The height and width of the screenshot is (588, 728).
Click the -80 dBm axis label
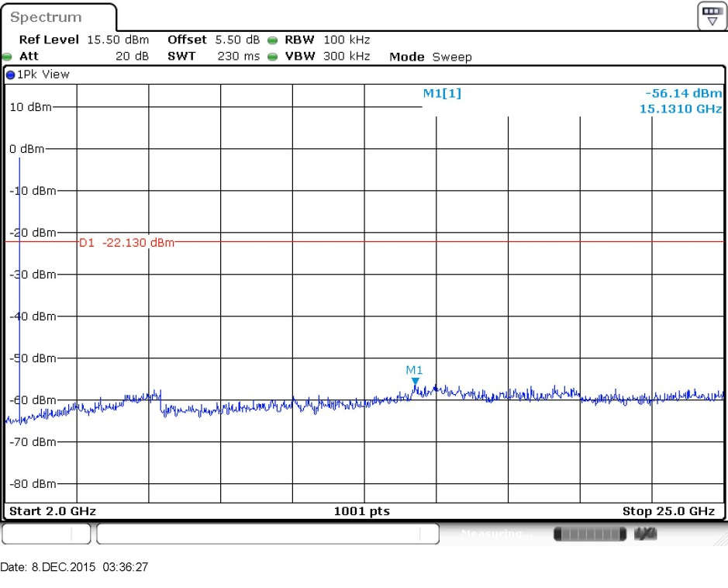[x=33, y=483]
